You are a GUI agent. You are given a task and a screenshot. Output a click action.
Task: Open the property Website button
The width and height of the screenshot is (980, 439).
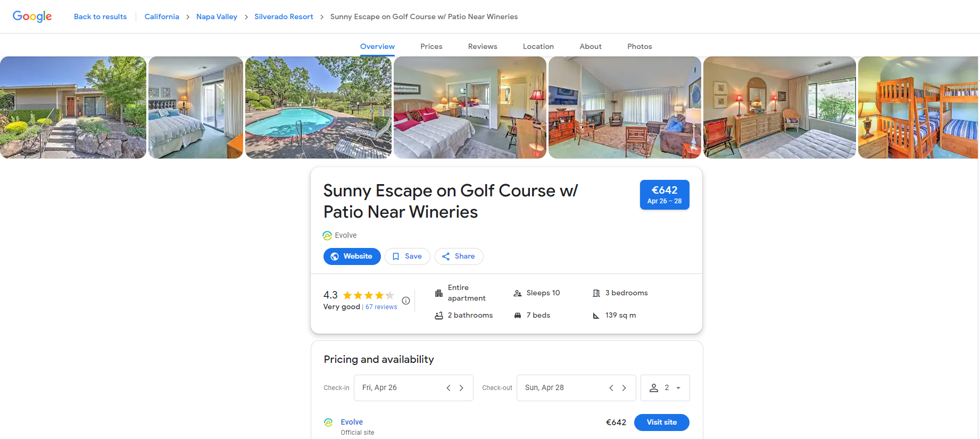click(352, 256)
